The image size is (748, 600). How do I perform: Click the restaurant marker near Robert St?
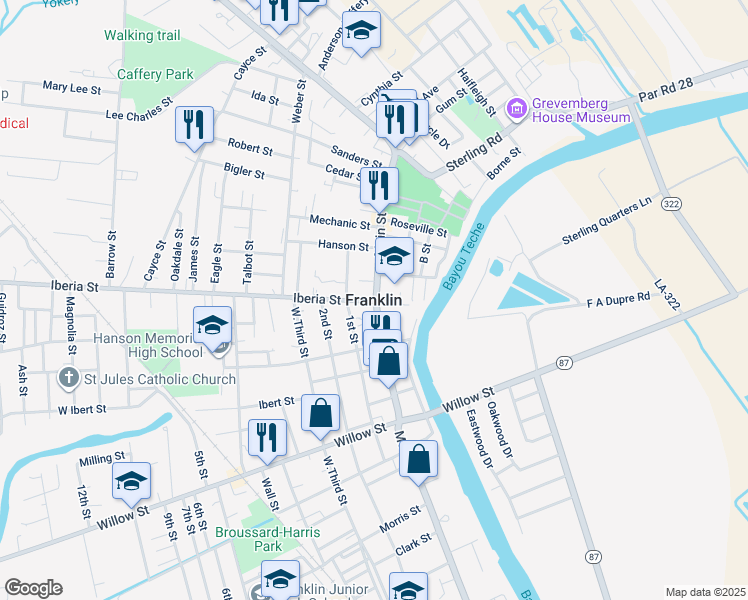(194, 127)
